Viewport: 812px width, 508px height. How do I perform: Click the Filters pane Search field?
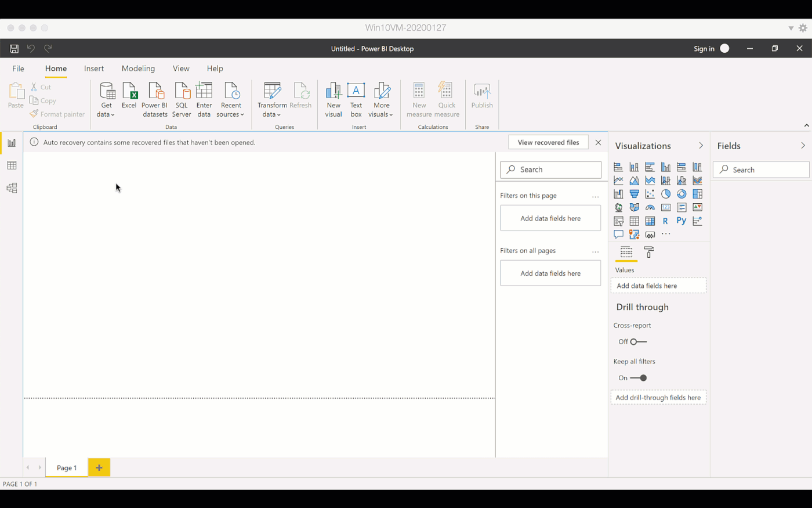tap(550, 170)
